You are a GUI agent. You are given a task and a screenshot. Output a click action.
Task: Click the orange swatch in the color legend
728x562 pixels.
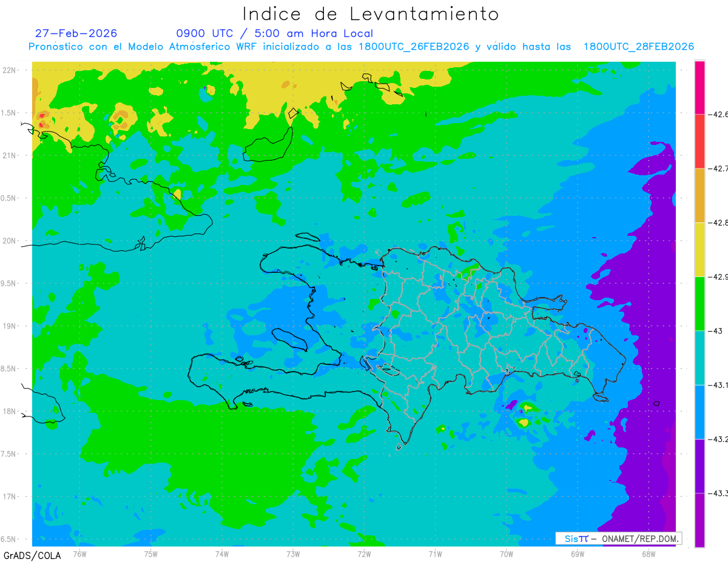click(699, 195)
